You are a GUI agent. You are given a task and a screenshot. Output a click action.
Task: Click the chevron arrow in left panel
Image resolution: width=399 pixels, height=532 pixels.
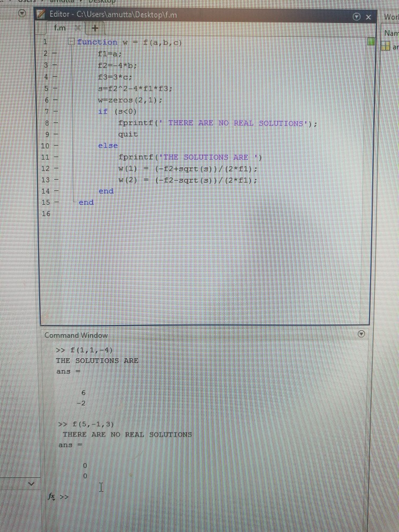(x=31, y=484)
